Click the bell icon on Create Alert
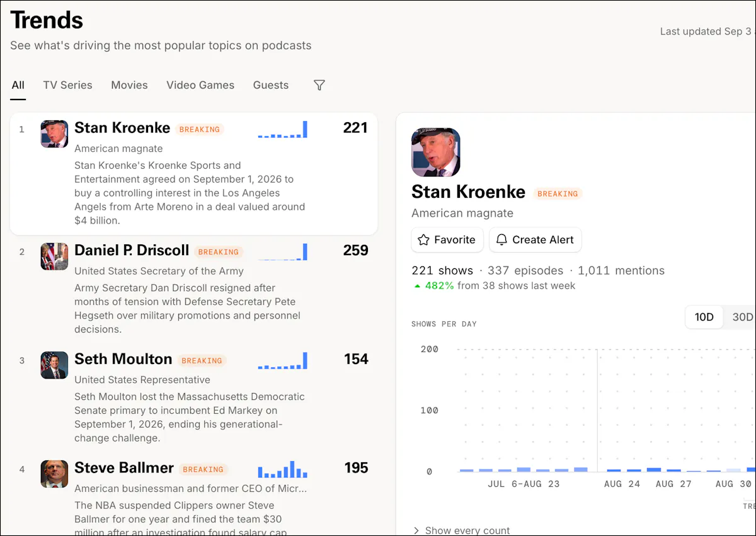 coord(501,240)
